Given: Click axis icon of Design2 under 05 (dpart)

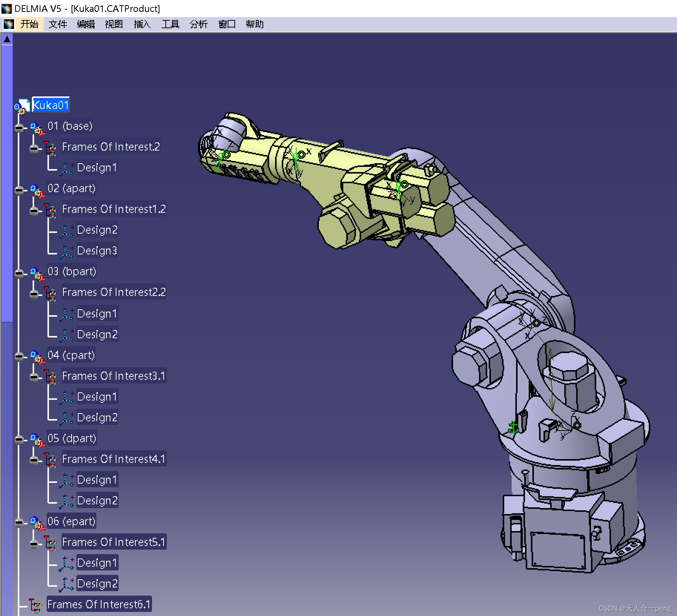Looking at the screenshot, I should coord(67,501).
